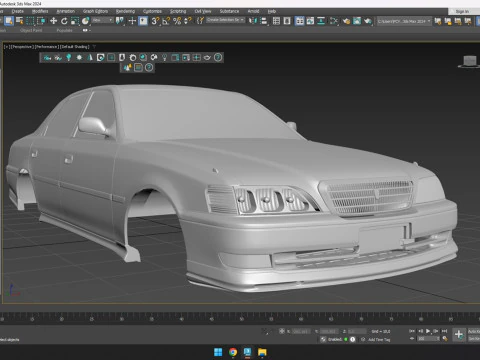Toggle Percent Snap
480x360 pixels.
[x=177, y=21]
